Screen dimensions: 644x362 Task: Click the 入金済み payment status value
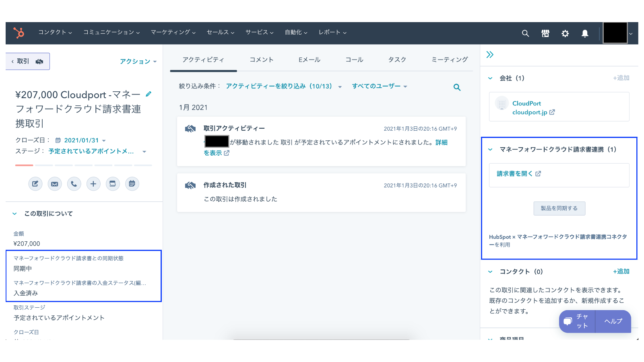26,293
